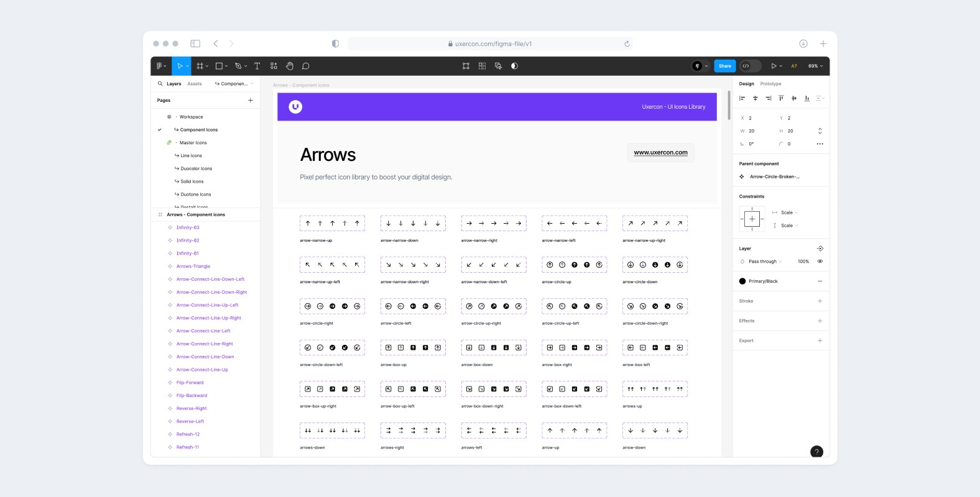Viewport: 980px width, 497px height.
Task: Click the Primary/Black color swatch
Action: [x=742, y=281]
